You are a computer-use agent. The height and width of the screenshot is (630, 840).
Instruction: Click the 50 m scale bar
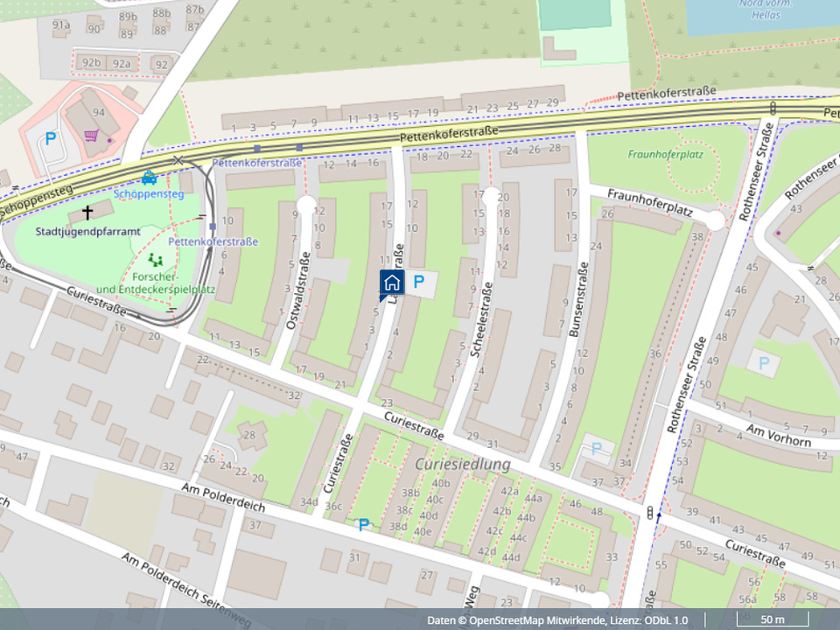click(x=770, y=620)
